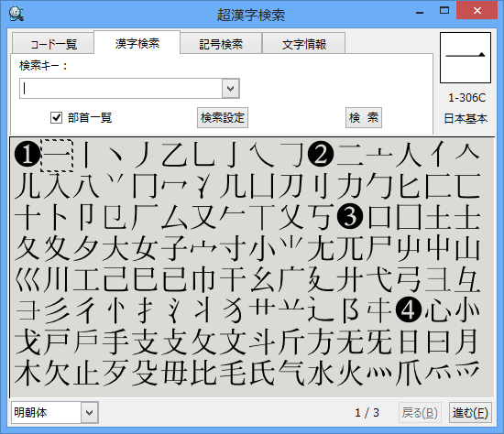Select the stroke-count marker ❹
The height and width of the screenshot is (434, 504).
coord(408,310)
